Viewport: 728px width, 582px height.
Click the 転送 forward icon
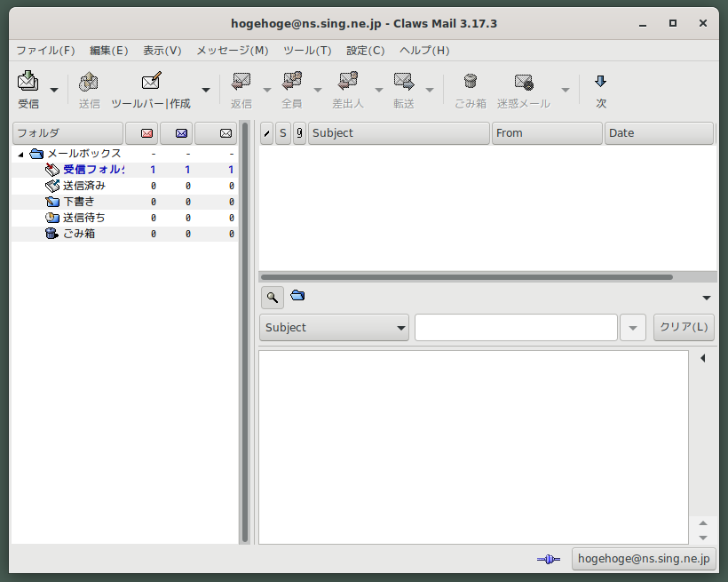(x=403, y=82)
